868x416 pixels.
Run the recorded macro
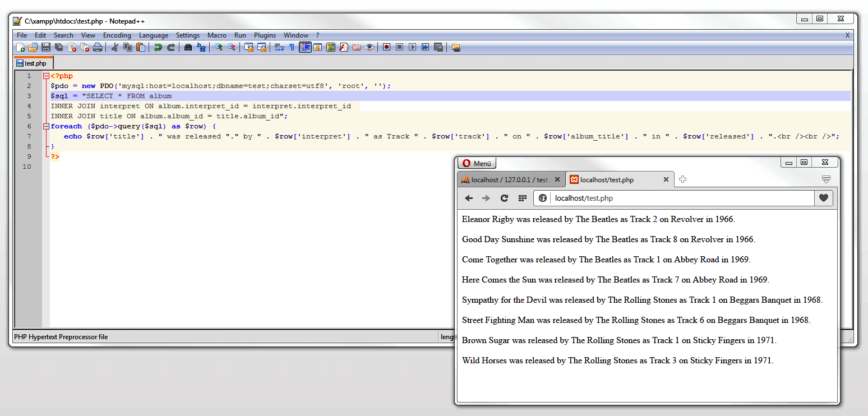(x=412, y=47)
